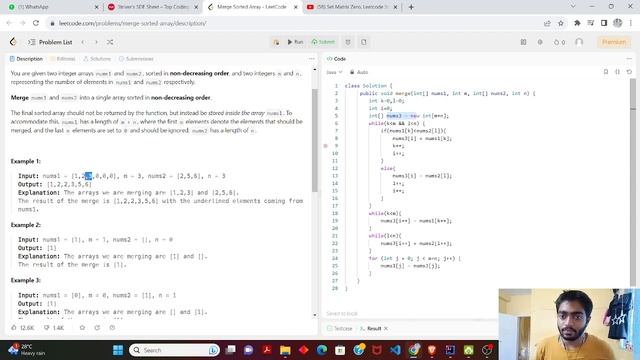Image resolution: width=640 pixels, height=360 pixels.
Task: Click the format code braces icon
Action: pyautogui.click(x=618, y=72)
